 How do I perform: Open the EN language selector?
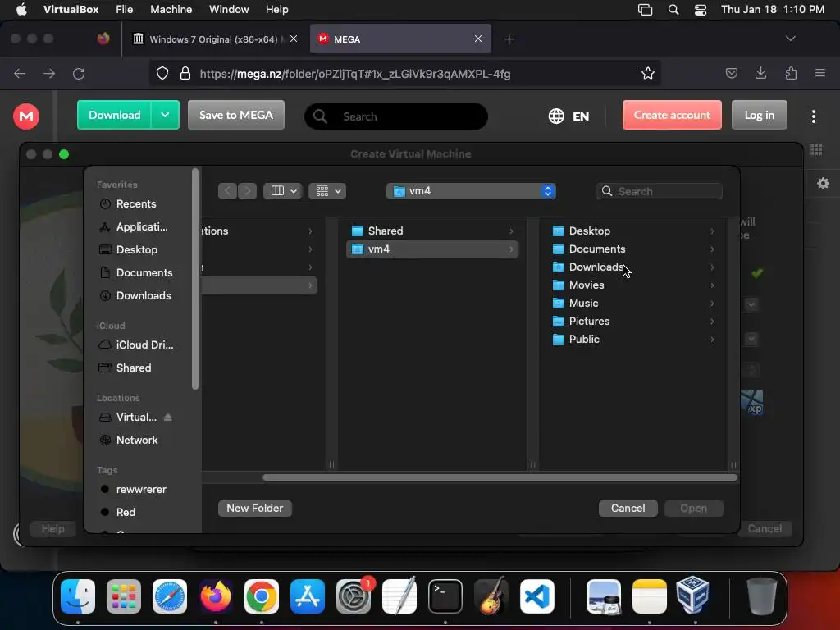point(569,116)
